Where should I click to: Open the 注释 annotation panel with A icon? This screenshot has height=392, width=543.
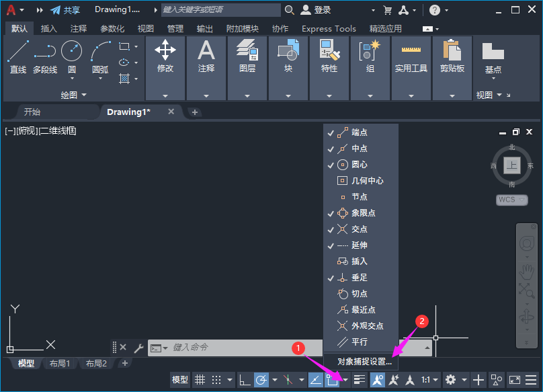206,68
